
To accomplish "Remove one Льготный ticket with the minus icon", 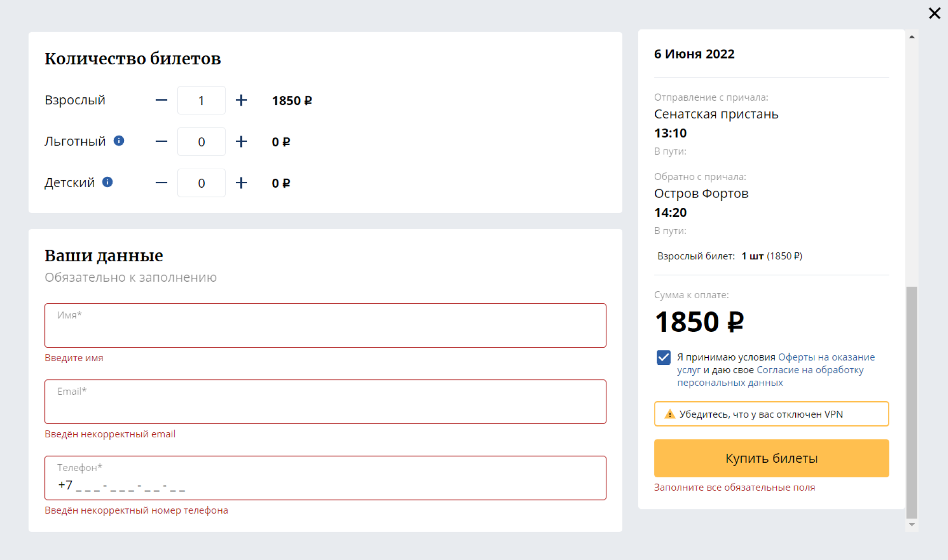I will 161,142.
